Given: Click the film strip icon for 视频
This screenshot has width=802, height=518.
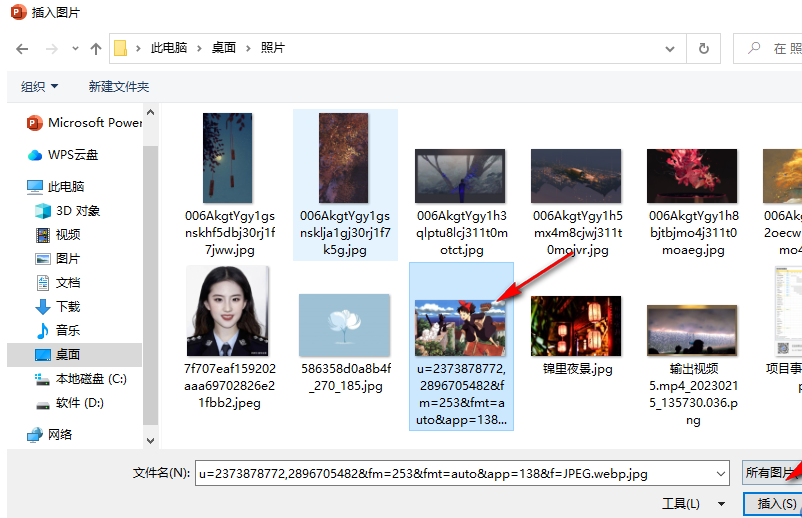Looking at the screenshot, I should tap(43, 235).
